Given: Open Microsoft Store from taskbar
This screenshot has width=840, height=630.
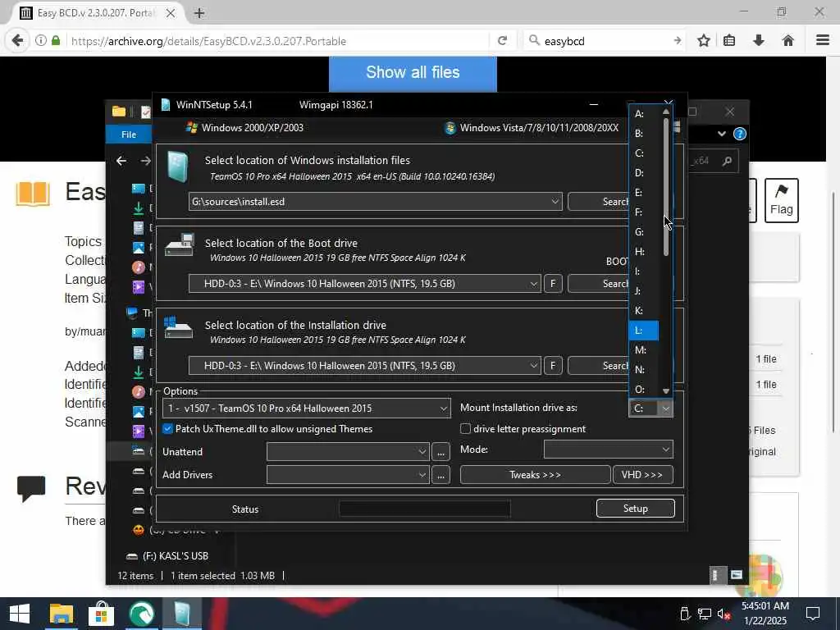Looking at the screenshot, I should click(x=101, y=614).
